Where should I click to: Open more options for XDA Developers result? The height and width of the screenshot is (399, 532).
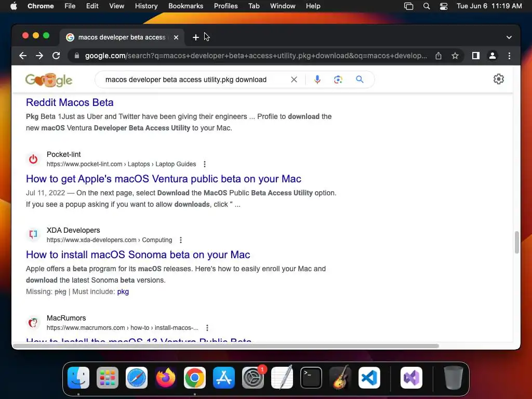(181, 240)
